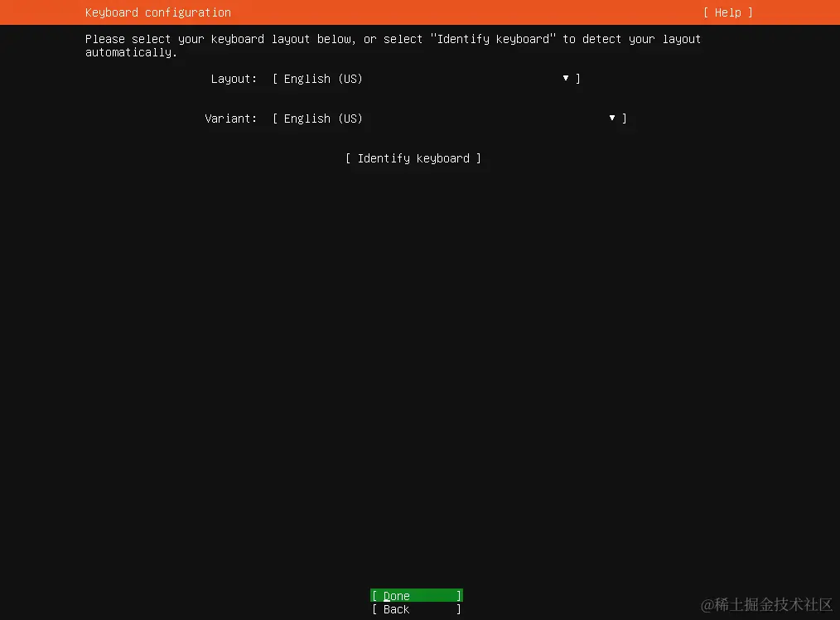
Task: Open the Variant dropdown showing English (US)
Action: (449, 119)
